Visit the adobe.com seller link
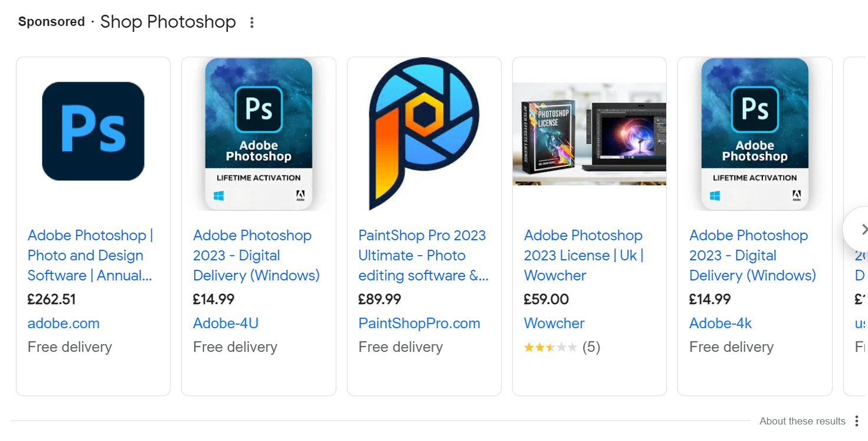 64,323
